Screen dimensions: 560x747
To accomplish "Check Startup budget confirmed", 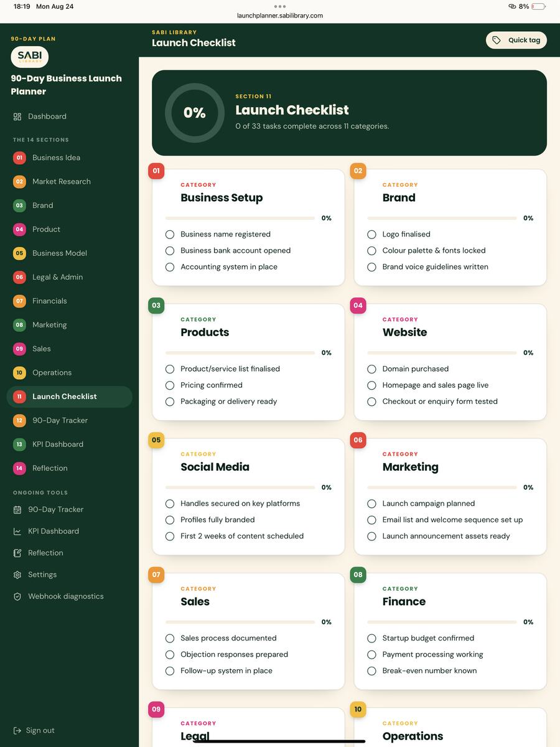I will click(371, 638).
